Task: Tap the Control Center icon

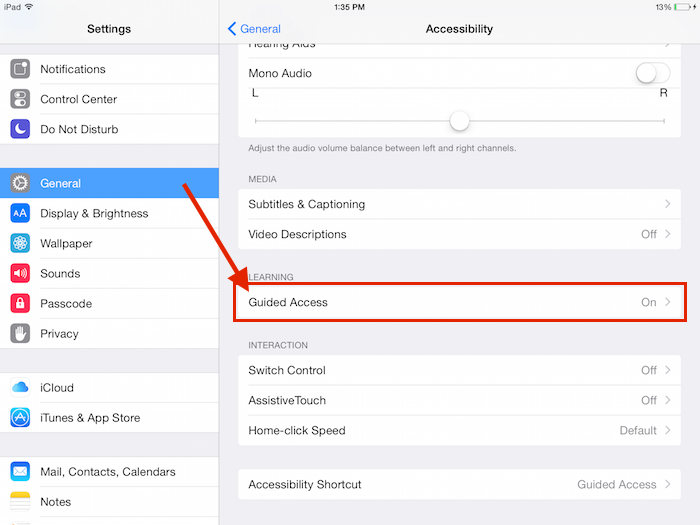Action: [20, 99]
